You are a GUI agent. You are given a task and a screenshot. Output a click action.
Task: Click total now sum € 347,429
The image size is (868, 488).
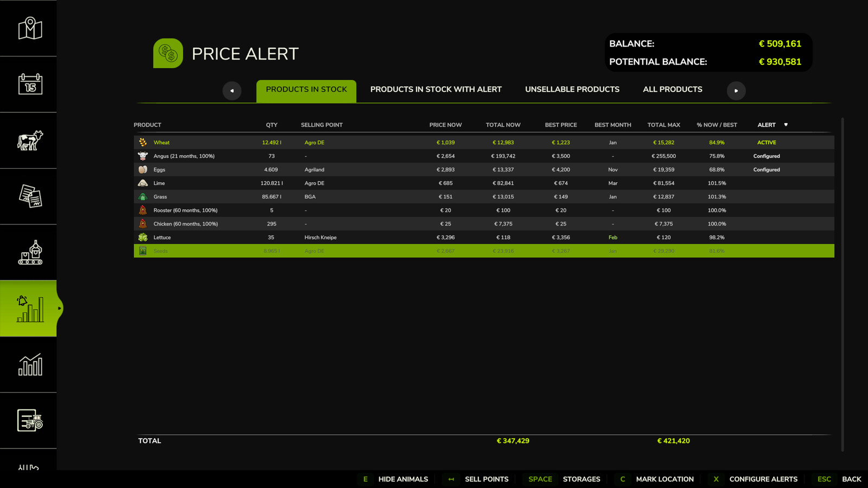[513, 441]
